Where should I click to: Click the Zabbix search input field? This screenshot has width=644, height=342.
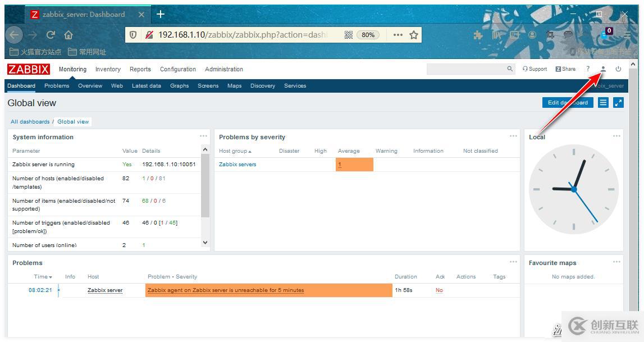pos(466,69)
